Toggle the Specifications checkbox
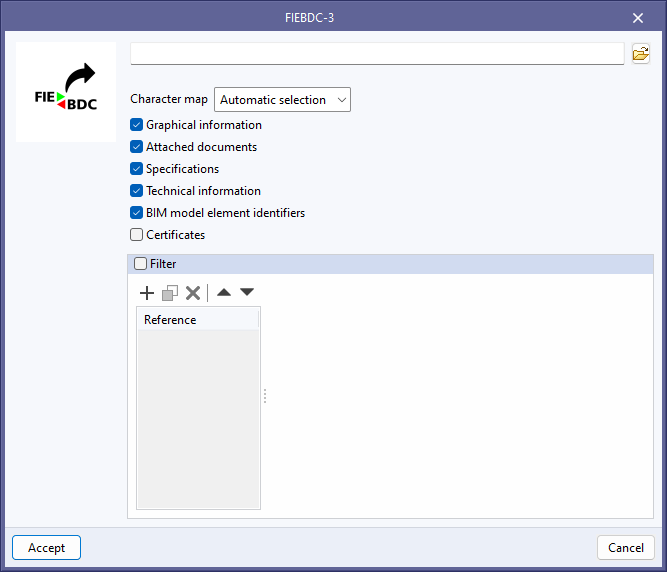The width and height of the screenshot is (667, 572). [x=136, y=169]
